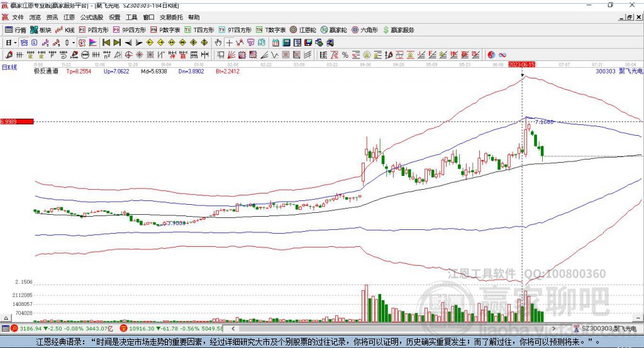The width and height of the screenshot is (644, 348).
Task: Expand the 日 period dropdown arrow
Action: click(16, 43)
